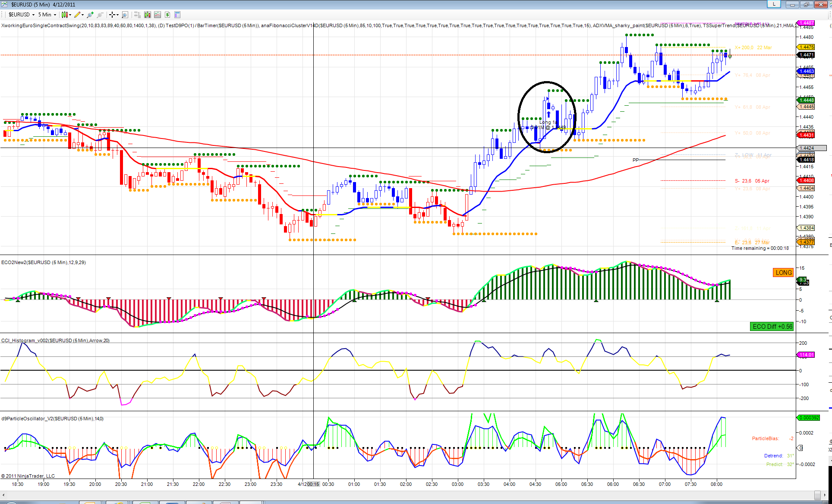Click the horizontal scrollbar thumb
832x504 pixels.
(817, 495)
